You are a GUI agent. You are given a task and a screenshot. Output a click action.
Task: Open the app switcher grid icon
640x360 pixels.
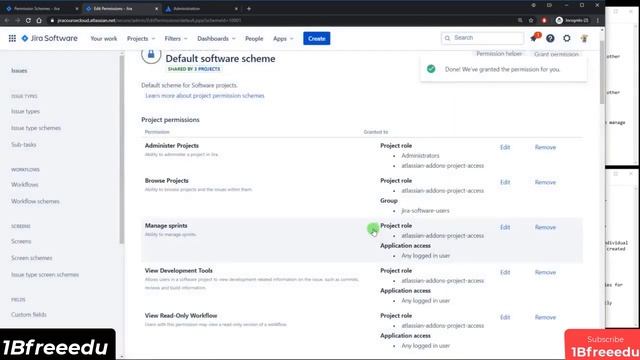pyautogui.click(x=12, y=38)
